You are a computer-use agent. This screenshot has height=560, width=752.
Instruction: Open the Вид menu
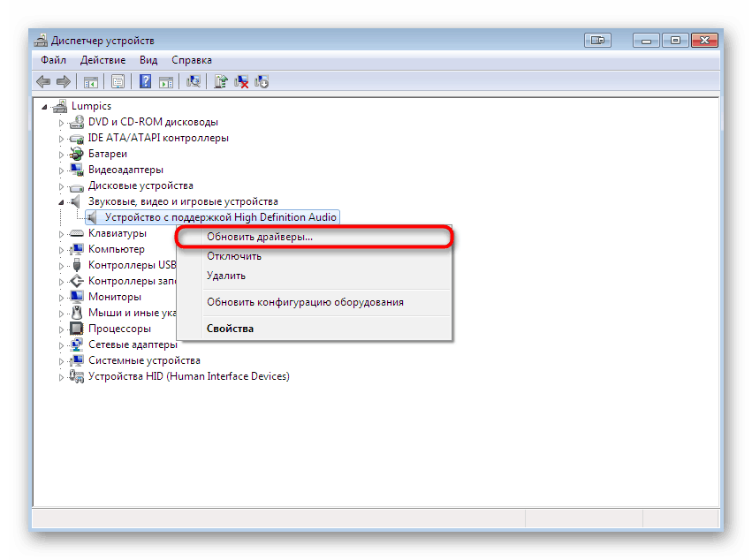(x=148, y=60)
